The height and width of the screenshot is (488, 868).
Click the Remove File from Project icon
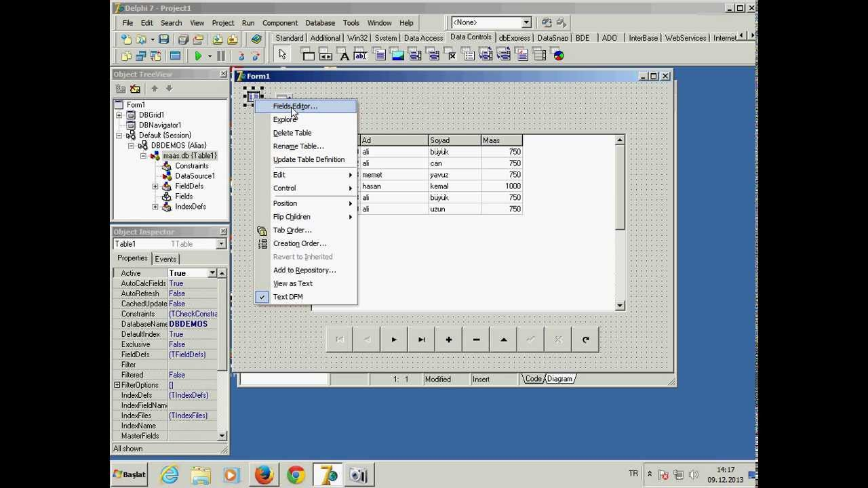(x=233, y=39)
